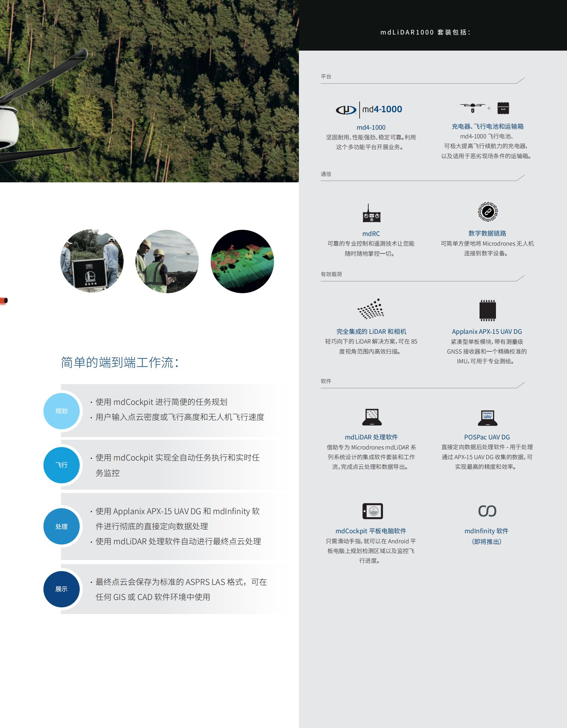Click the mdCockpit 平板电脑软件 heading
This screenshot has height=728, width=567.
pos(371,531)
